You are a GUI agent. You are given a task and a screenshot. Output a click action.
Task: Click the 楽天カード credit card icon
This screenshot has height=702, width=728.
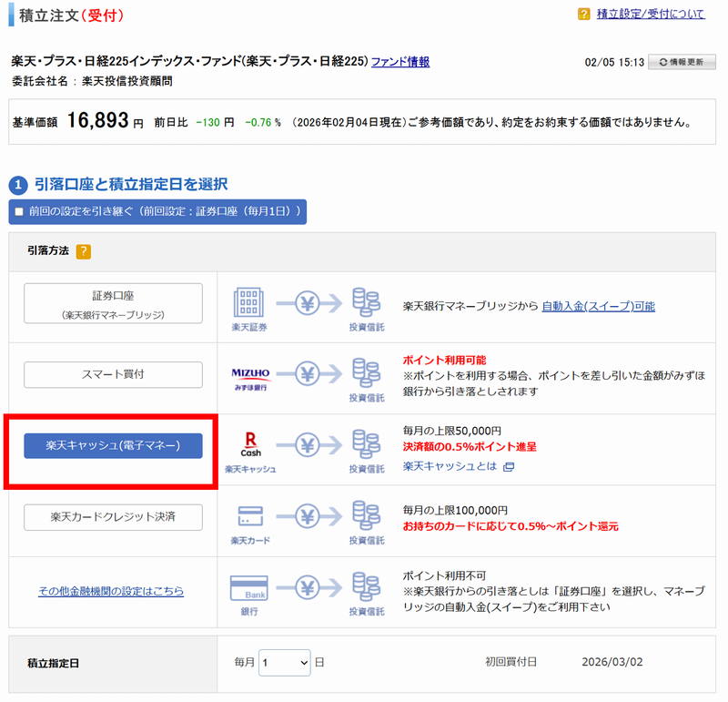[249, 516]
